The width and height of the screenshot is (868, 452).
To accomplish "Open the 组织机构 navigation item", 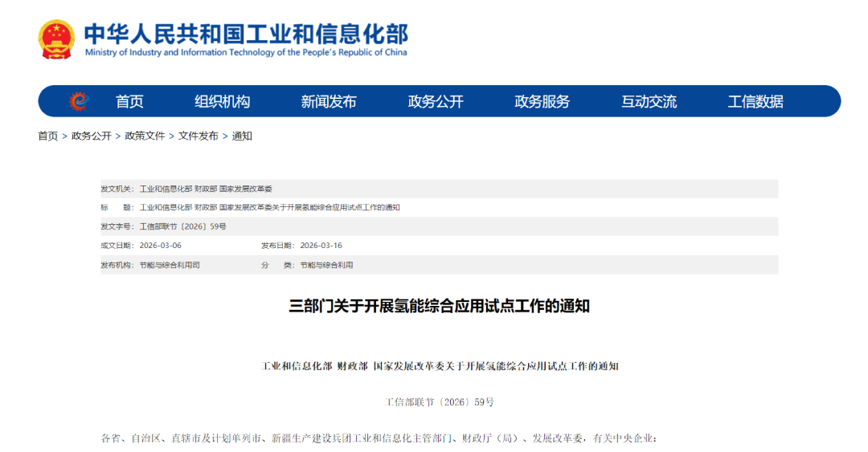I will [222, 102].
